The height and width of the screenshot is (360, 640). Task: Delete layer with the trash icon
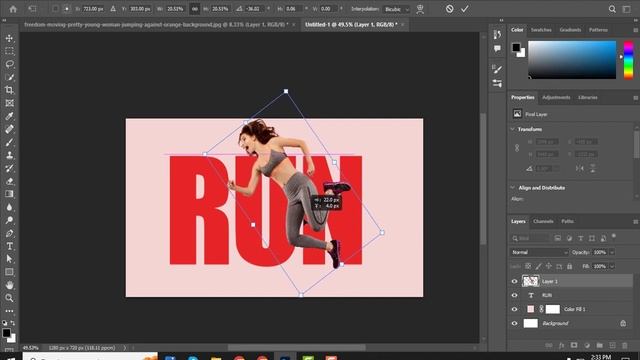pos(624,345)
